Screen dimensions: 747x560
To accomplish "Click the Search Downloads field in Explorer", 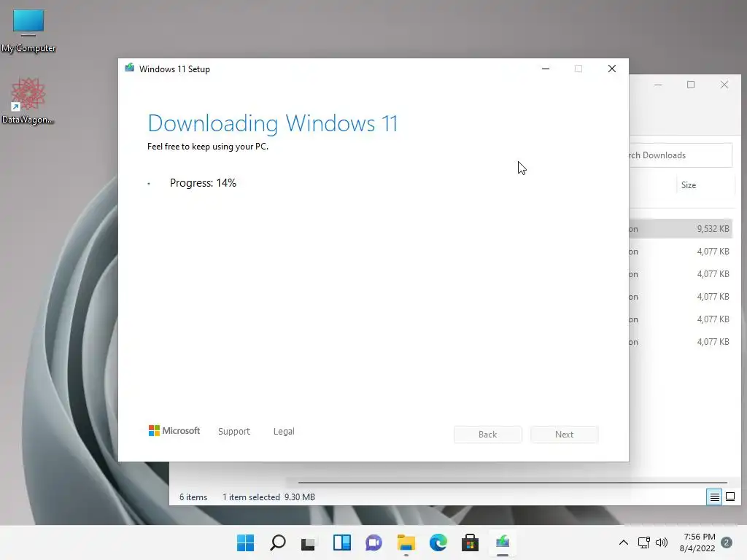I will point(681,155).
